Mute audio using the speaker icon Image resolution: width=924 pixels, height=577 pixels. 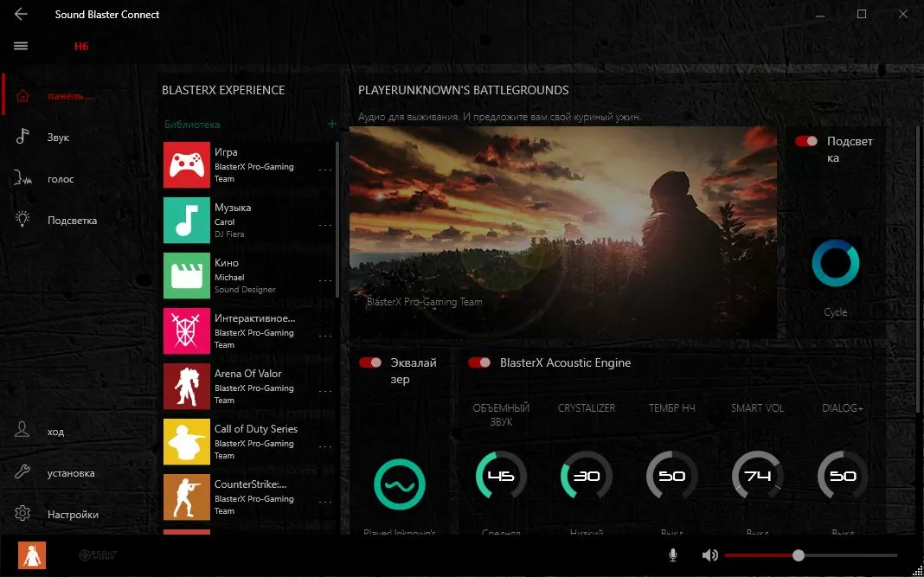(x=709, y=555)
